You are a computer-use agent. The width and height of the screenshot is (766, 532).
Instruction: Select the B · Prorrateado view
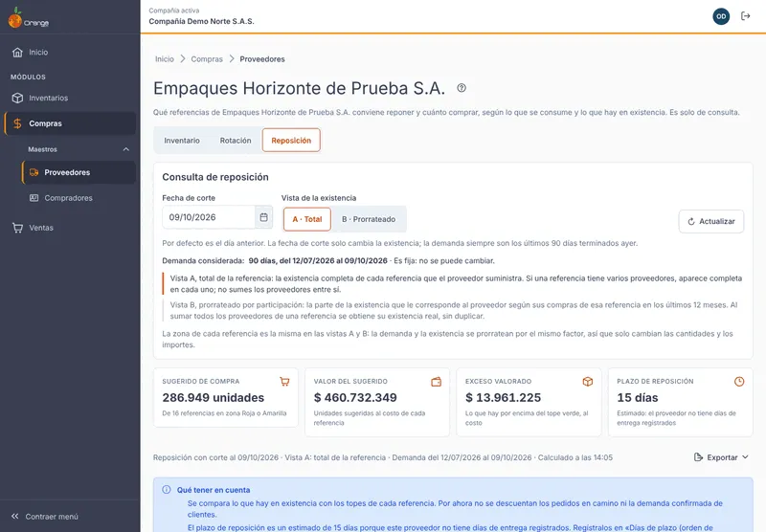point(369,219)
